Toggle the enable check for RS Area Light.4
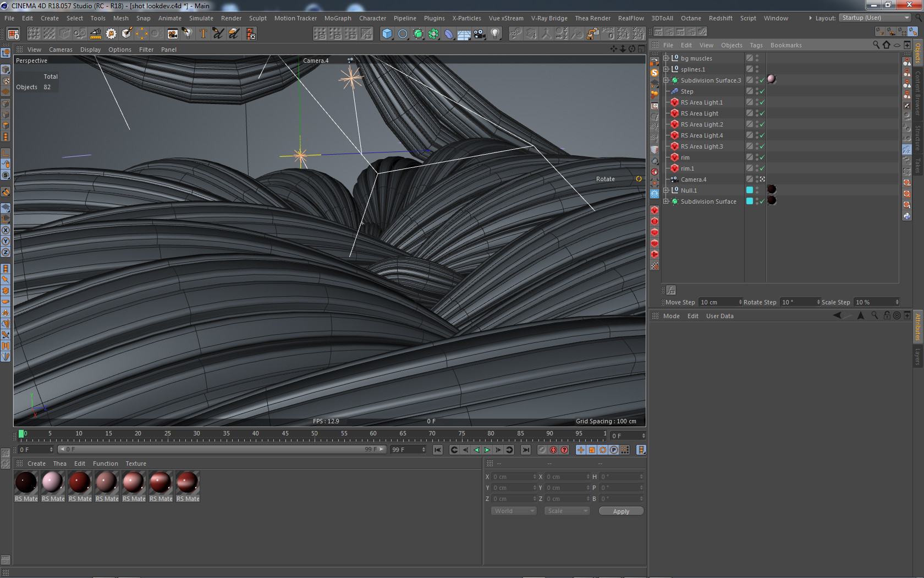This screenshot has width=924, height=578. (x=762, y=135)
